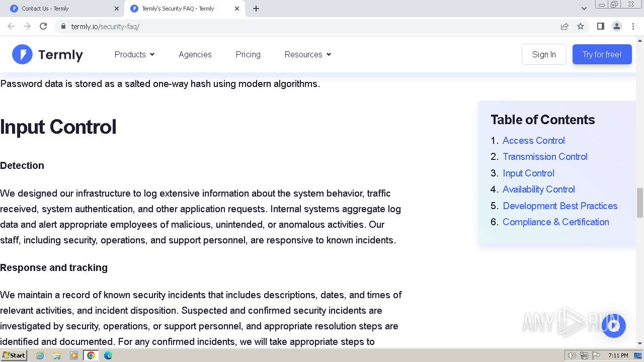Expand the Resources dropdown menu
This screenshot has height=362, width=644.
click(x=308, y=54)
